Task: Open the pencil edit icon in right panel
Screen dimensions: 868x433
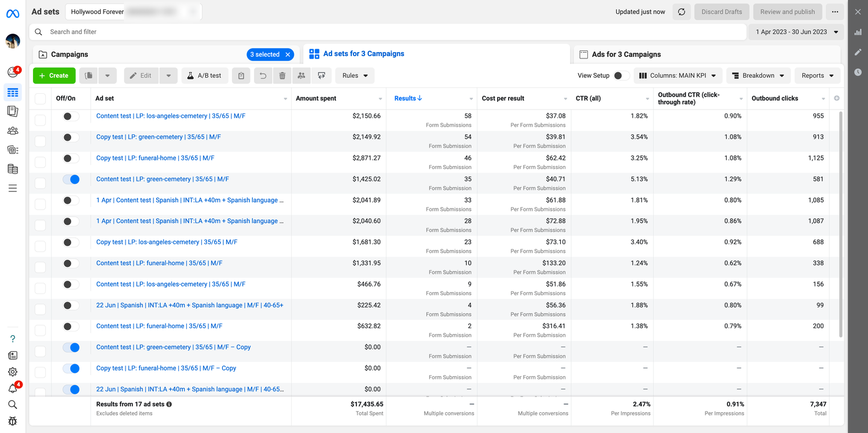Action: [858, 52]
